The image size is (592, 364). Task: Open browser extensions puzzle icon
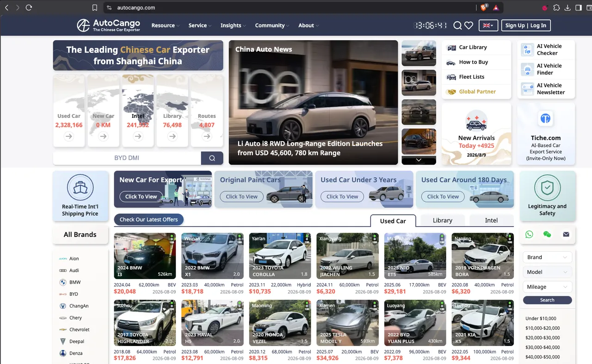click(x=556, y=7)
